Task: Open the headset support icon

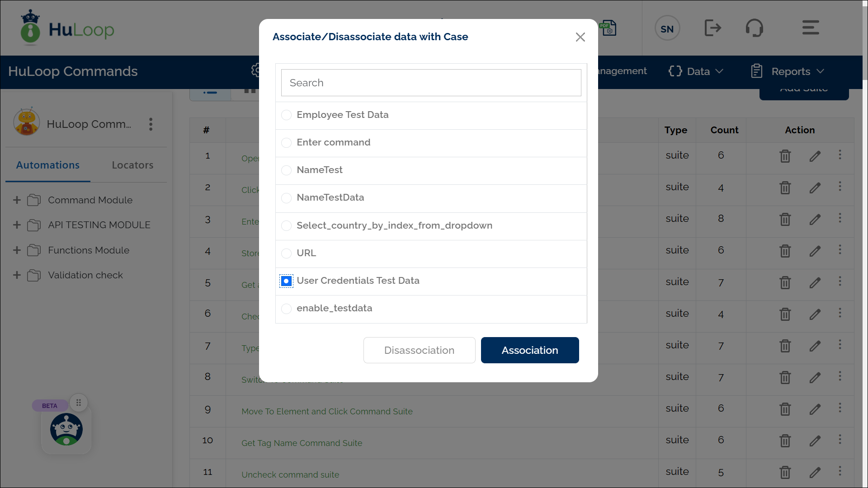Action: [754, 28]
